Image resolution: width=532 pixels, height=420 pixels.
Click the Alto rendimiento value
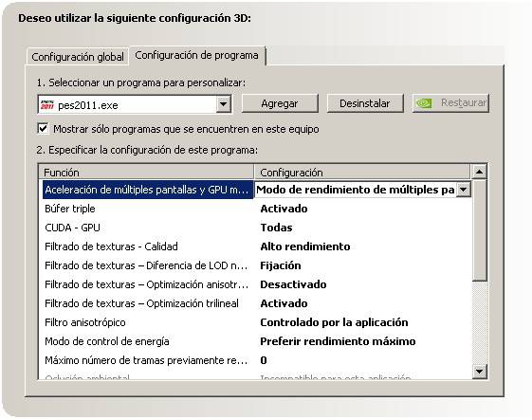pyautogui.click(x=305, y=247)
